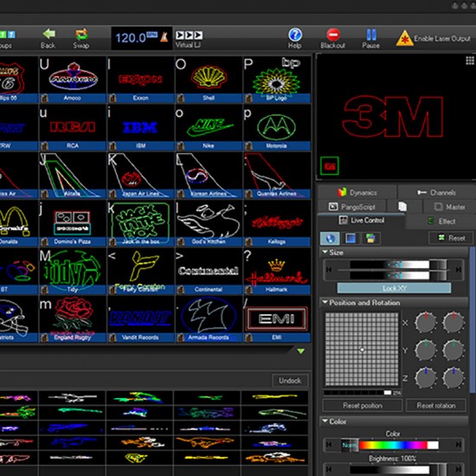Click the first Z rotation knob

tap(426, 378)
